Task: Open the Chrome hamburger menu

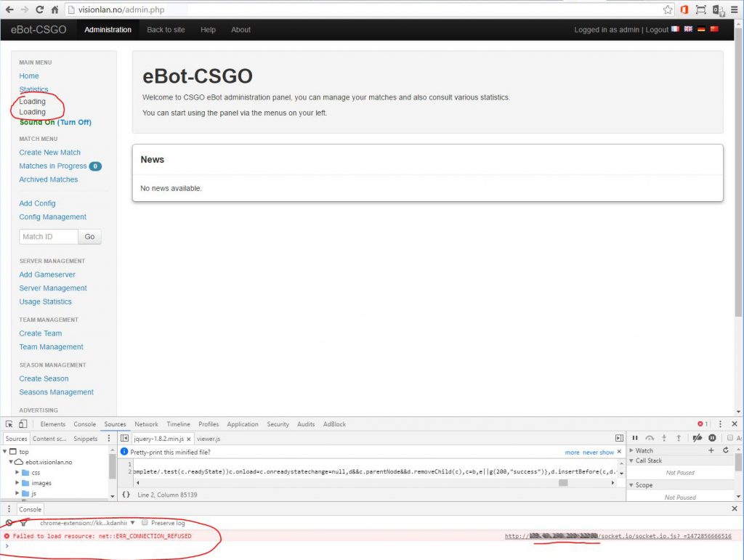Action: click(x=734, y=9)
